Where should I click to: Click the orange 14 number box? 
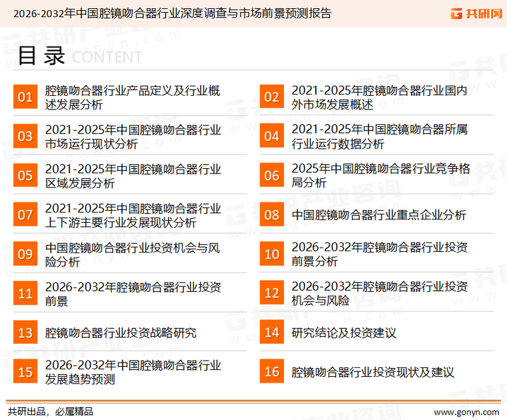[x=272, y=332]
